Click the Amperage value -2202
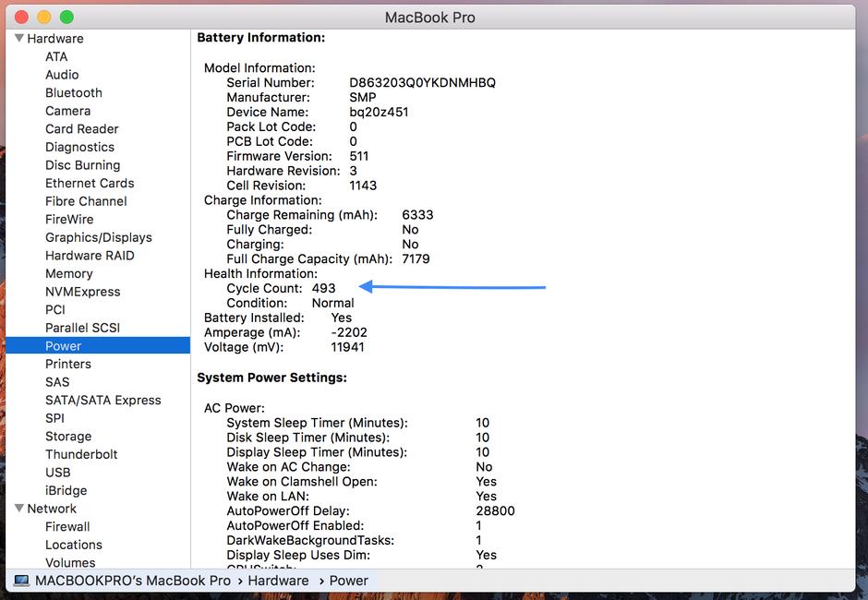This screenshot has width=868, height=600. (x=349, y=332)
